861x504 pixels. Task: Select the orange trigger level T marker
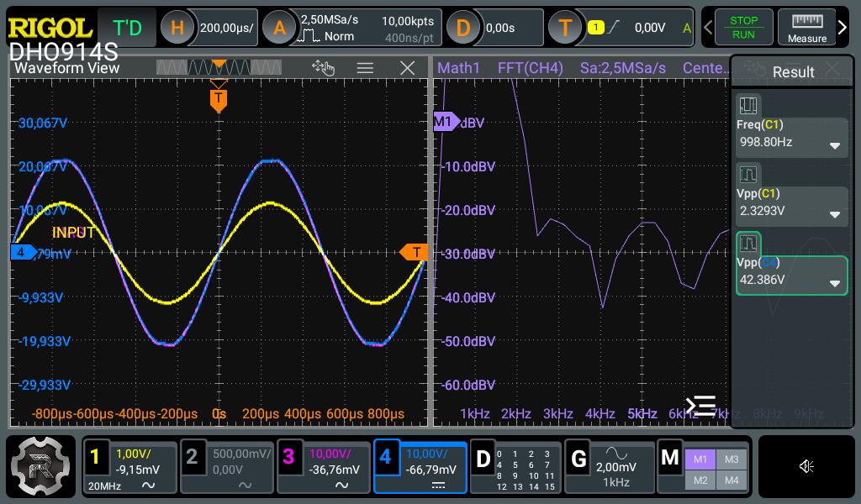[x=414, y=252]
